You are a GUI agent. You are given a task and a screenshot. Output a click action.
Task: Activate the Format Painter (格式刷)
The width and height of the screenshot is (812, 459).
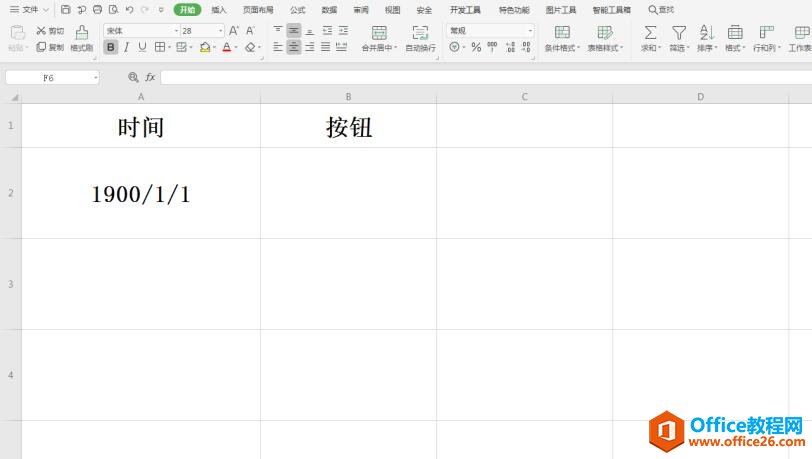click(81, 38)
